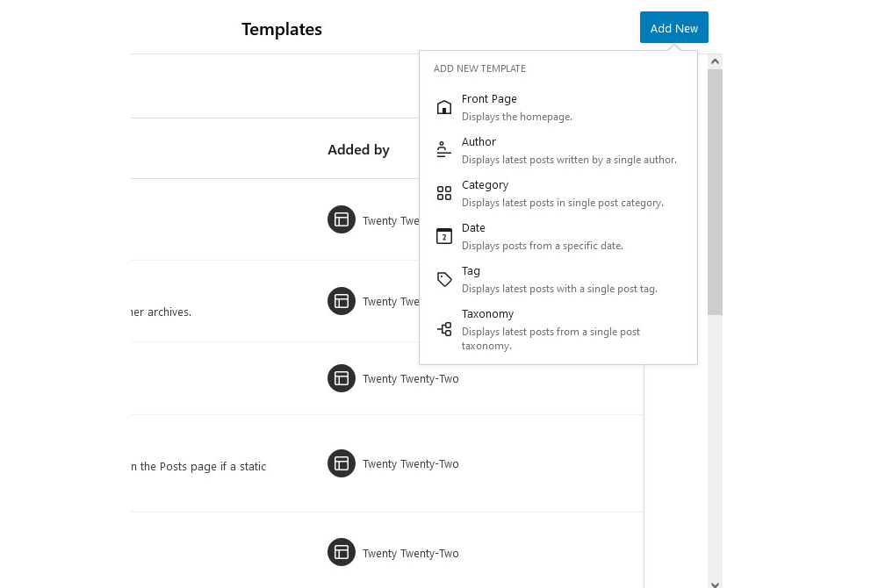The image size is (878, 588).
Task: Click the theme icon on the bottom template row
Action: pos(342,553)
